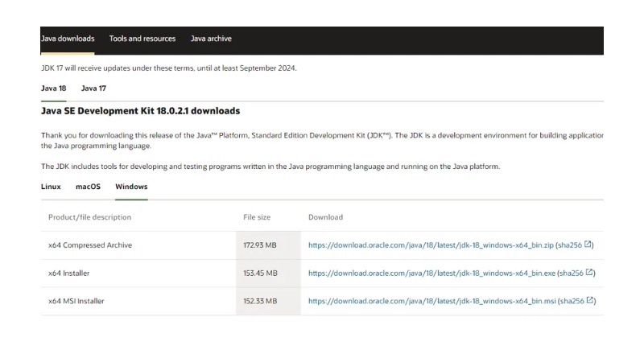Open the Java archive tab

(211, 39)
